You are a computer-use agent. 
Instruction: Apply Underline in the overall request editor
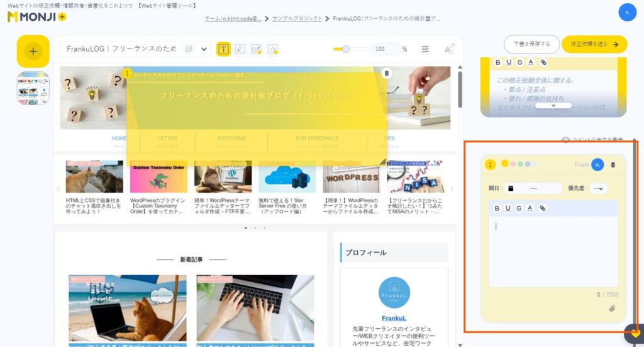tap(509, 62)
